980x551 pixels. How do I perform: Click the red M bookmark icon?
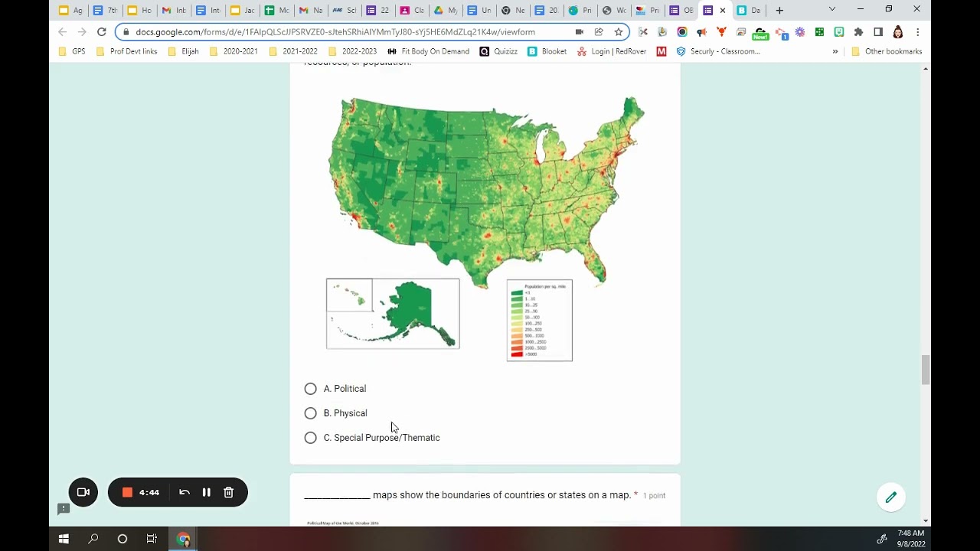coord(661,51)
